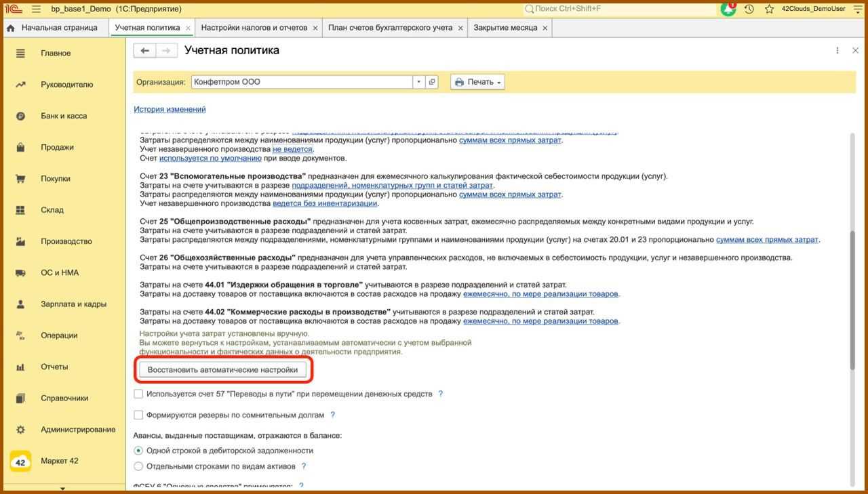Image resolution: width=868 pixels, height=494 pixels.
Task: Enable счет 57 "Переводы в пути" checkbox
Action: [138, 394]
